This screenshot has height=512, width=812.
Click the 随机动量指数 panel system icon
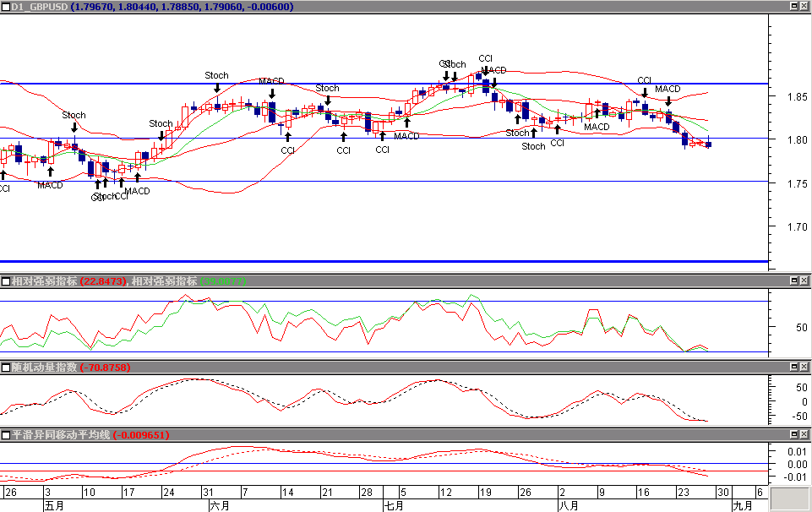[x=5, y=368]
